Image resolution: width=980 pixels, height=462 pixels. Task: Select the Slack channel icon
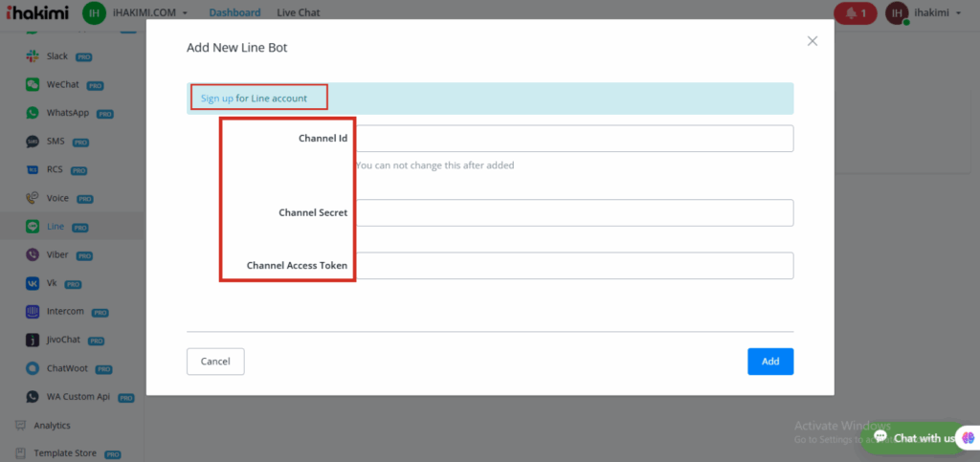tap(33, 56)
